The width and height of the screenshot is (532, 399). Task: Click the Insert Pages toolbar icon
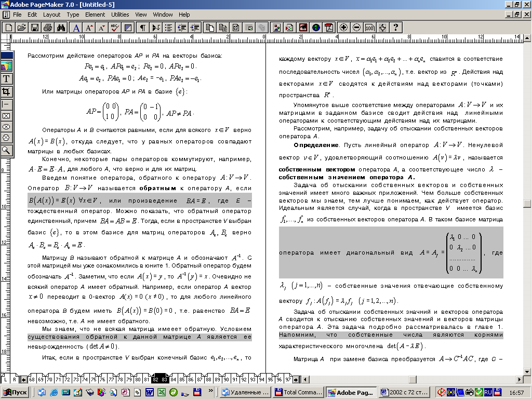[x=210, y=28]
